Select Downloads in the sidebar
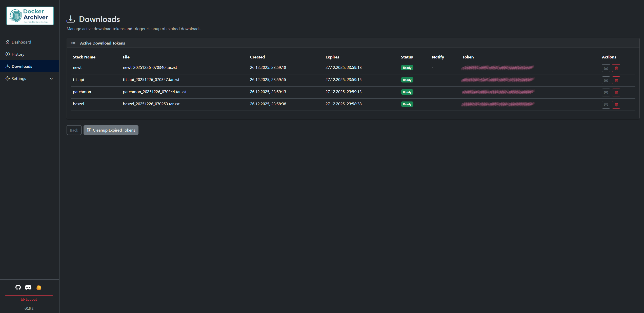Image resolution: width=644 pixels, height=313 pixels. click(22, 66)
